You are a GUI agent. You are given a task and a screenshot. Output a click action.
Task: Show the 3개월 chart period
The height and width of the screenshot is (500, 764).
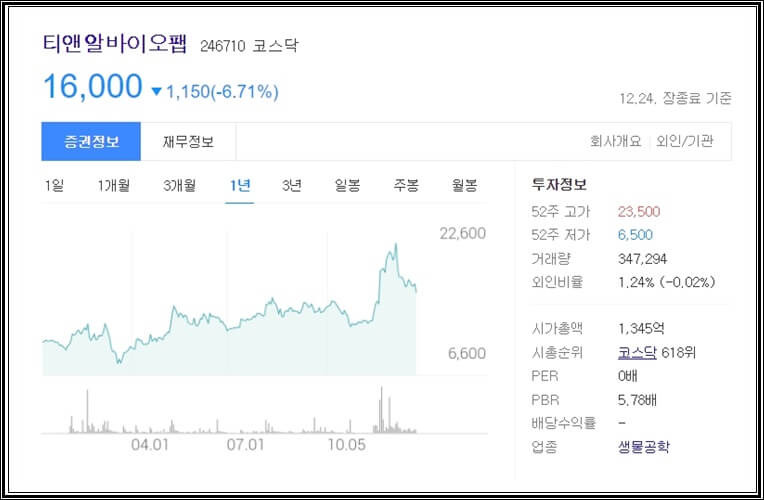179,185
